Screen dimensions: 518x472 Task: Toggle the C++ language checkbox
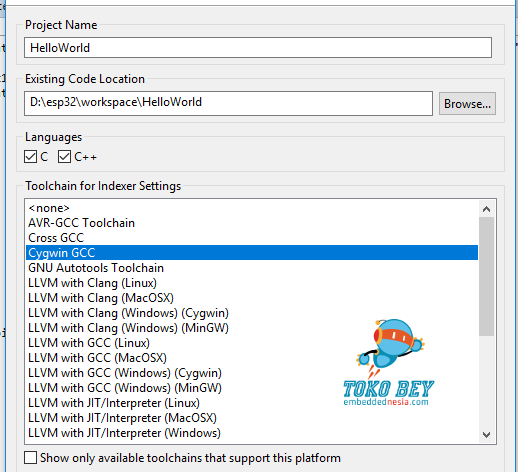[x=64, y=156]
